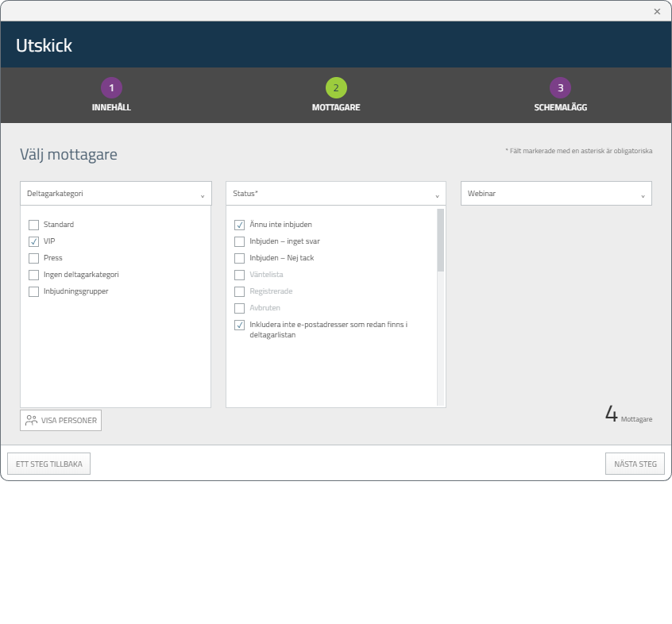Image resolution: width=672 pixels, height=624 pixels.
Task: Click the '4 Mottagare' recipient count
Action: point(629,414)
